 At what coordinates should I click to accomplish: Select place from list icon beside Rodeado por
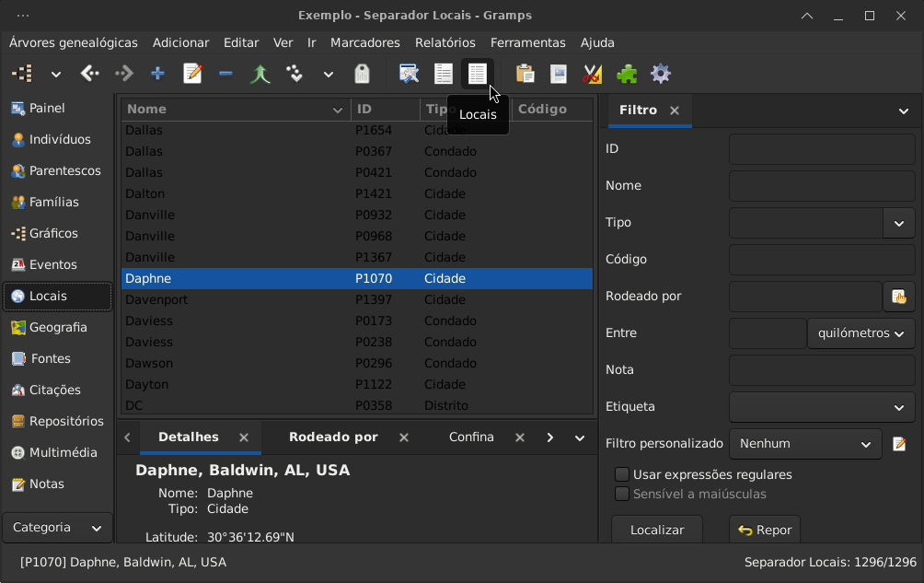(x=898, y=297)
